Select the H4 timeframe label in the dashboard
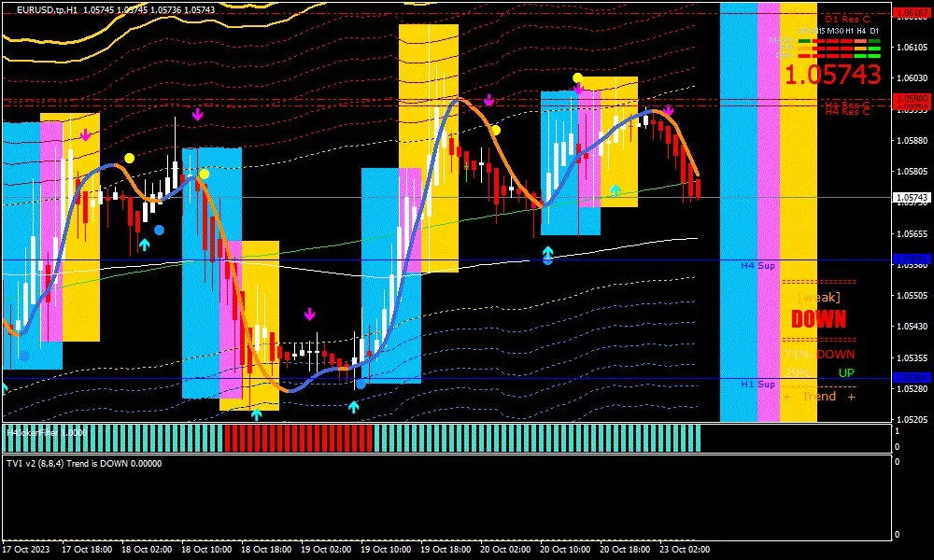 [861, 31]
